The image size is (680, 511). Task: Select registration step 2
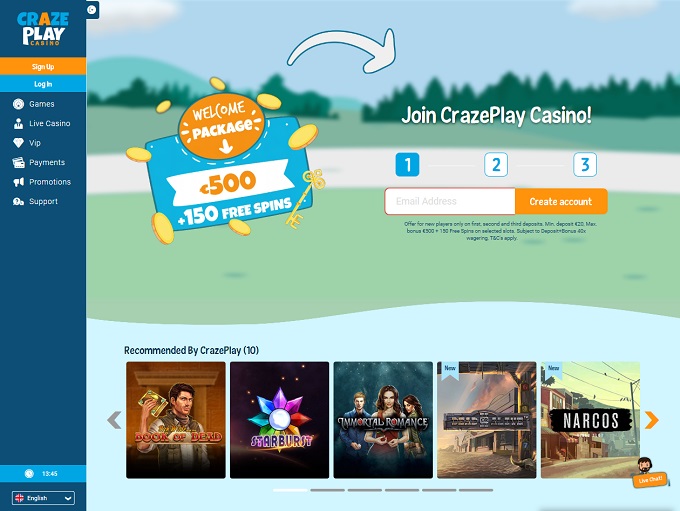(x=496, y=165)
